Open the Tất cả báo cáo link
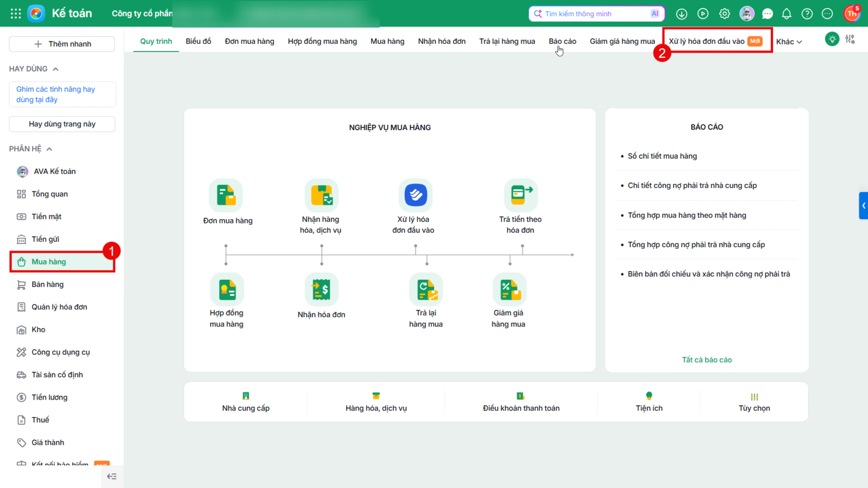The image size is (868, 488). [x=707, y=359]
